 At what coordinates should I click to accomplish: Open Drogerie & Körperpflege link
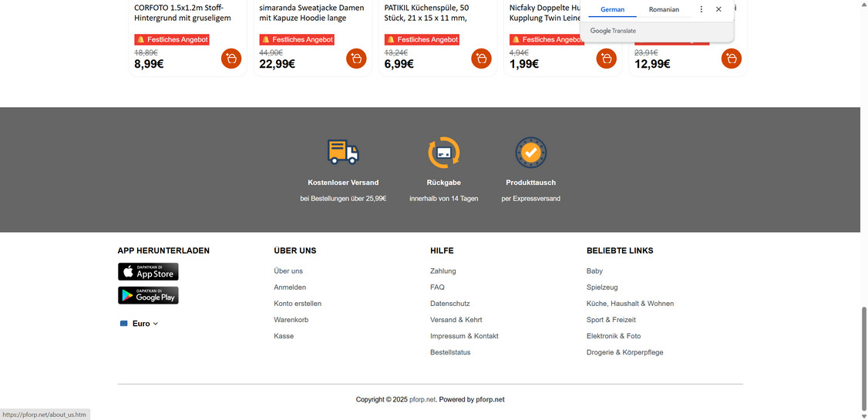pyautogui.click(x=625, y=352)
